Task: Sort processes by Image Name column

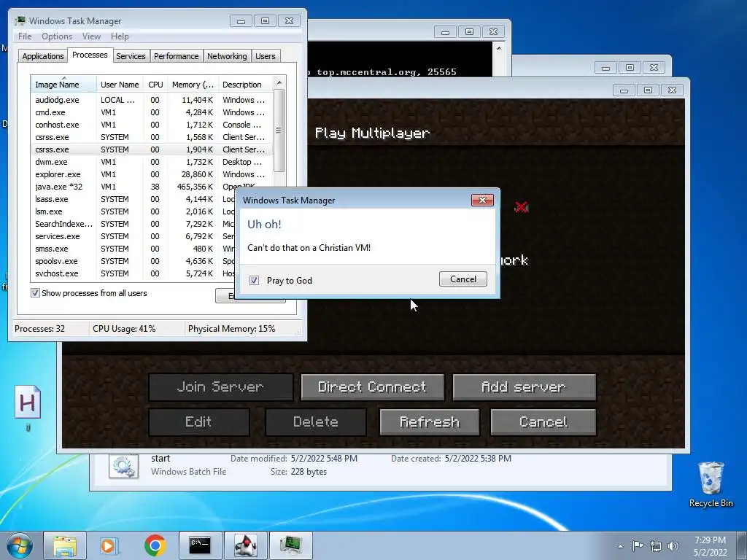Action: point(63,85)
